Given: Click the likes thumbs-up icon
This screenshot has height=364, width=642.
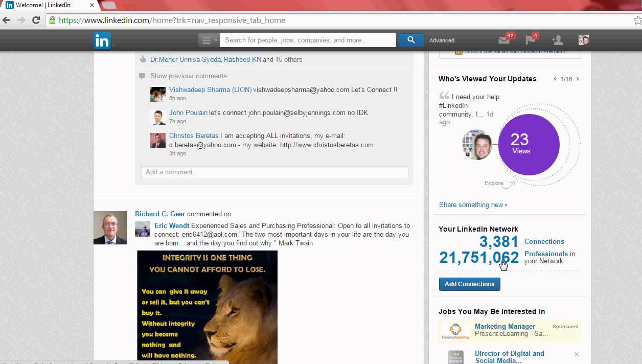Looking at the screenshot, I should pyautogui.click(x=143, y=59).
